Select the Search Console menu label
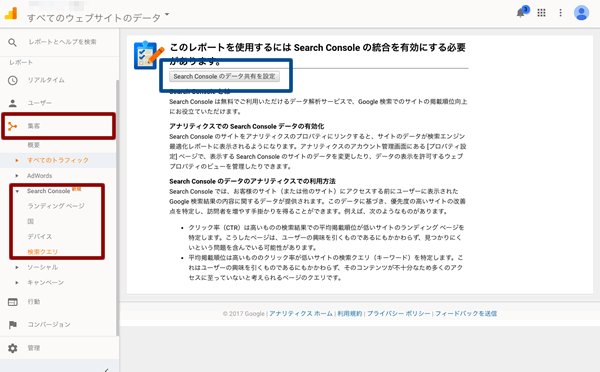600x372 pixels. (x=49, y=191)
